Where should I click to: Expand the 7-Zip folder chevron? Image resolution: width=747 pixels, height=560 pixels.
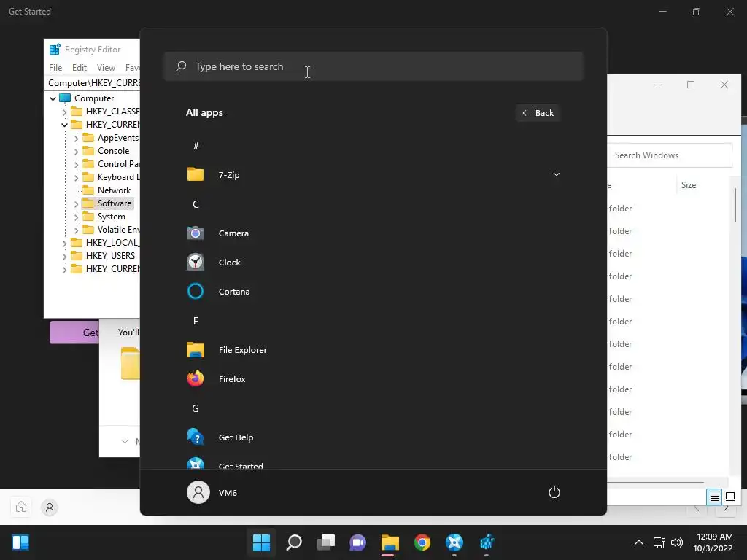(556, 174)
